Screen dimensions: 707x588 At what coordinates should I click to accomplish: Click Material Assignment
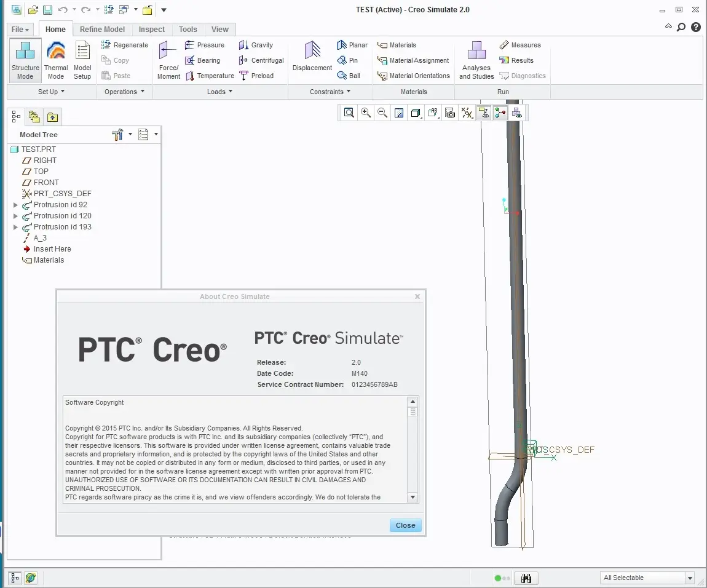(414, 60)
